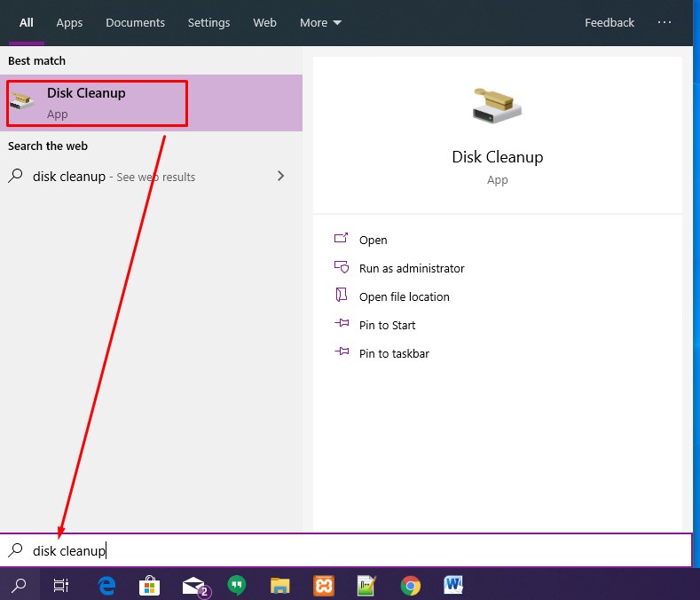Switch to the Web tab
Viewport: 700px width, 600px height.
click(x=264, y=23)
